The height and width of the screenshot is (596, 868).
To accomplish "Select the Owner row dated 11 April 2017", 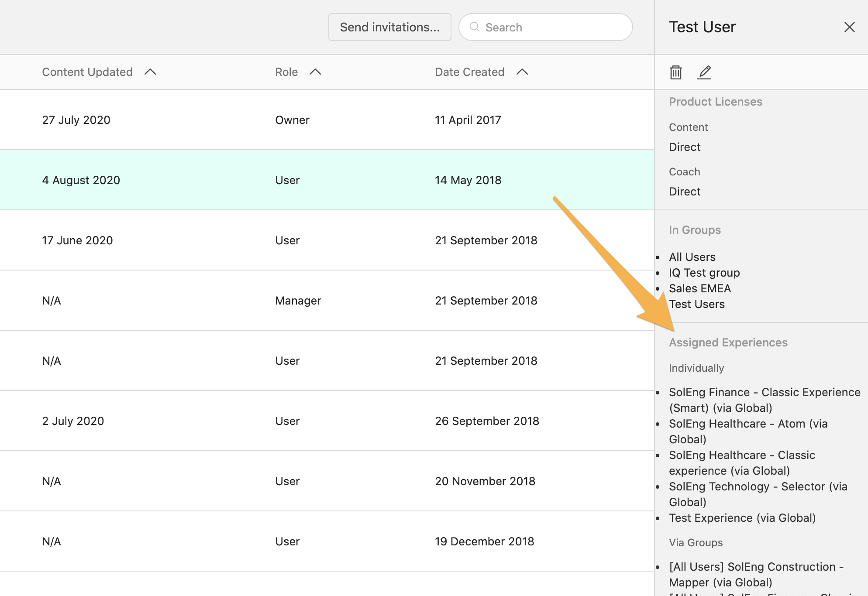I will [x=327, y=120].
